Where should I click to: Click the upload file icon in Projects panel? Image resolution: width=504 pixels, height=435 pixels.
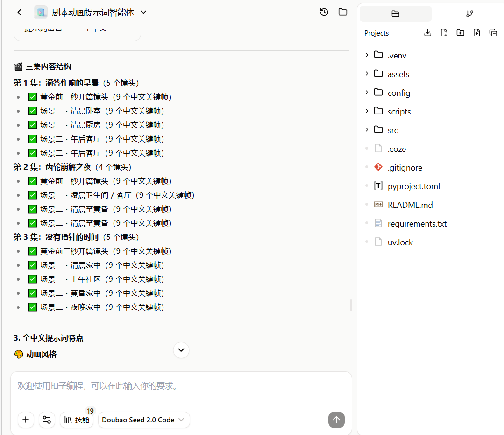[x=476, y=33]
